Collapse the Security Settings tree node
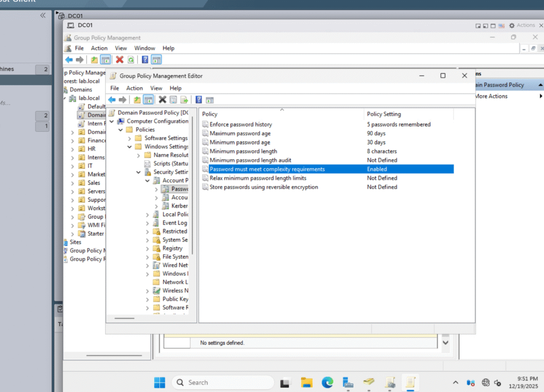The image size is (544, 392). 139,172
